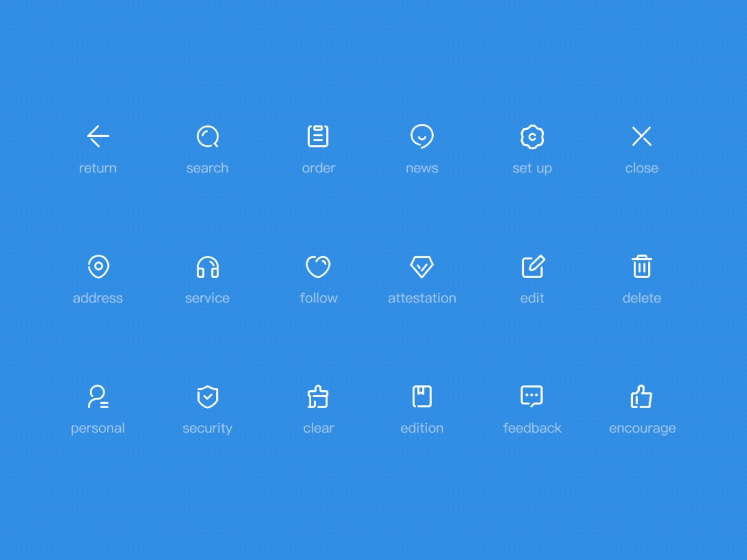The height and width of the screenshot is (560, 747).
Task: Click the 'delete' text label
Action: 642,298
